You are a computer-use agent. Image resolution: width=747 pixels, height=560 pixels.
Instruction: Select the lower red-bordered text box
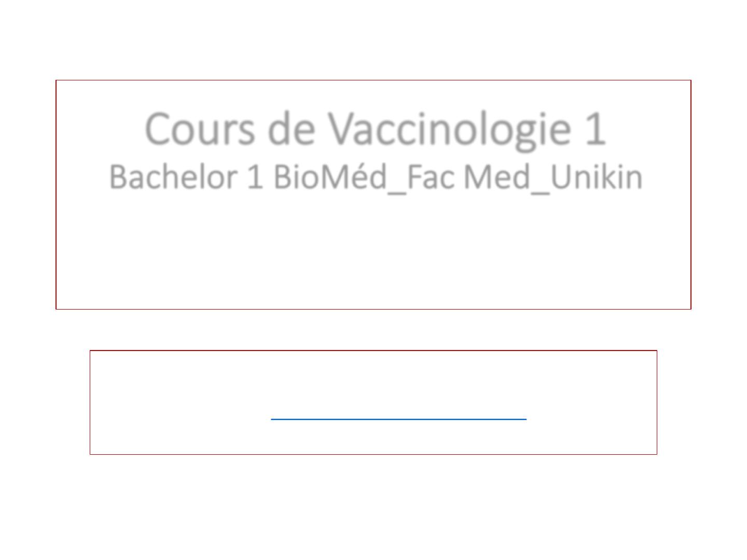(374, 402)
